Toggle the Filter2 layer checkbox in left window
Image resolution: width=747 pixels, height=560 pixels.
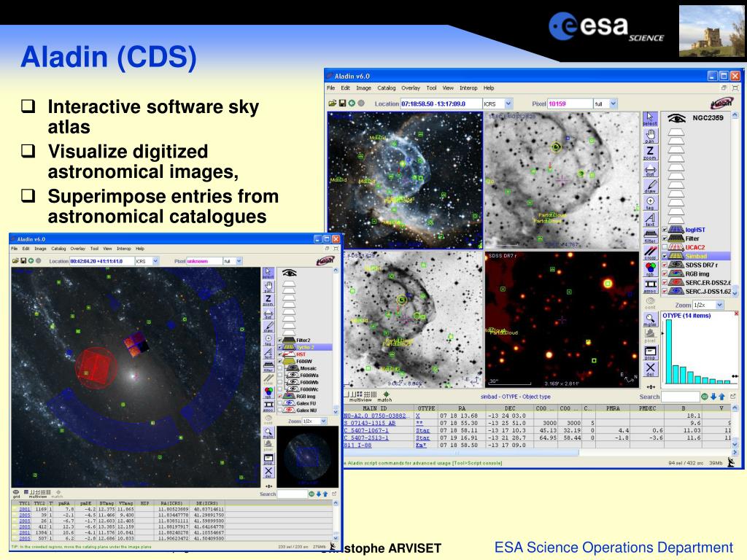point(279,341)
